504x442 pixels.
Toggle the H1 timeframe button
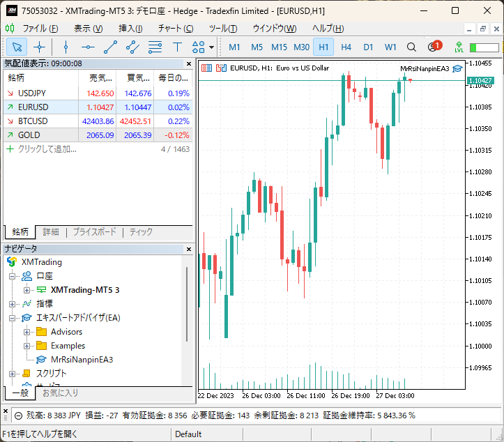pos(323,47)
